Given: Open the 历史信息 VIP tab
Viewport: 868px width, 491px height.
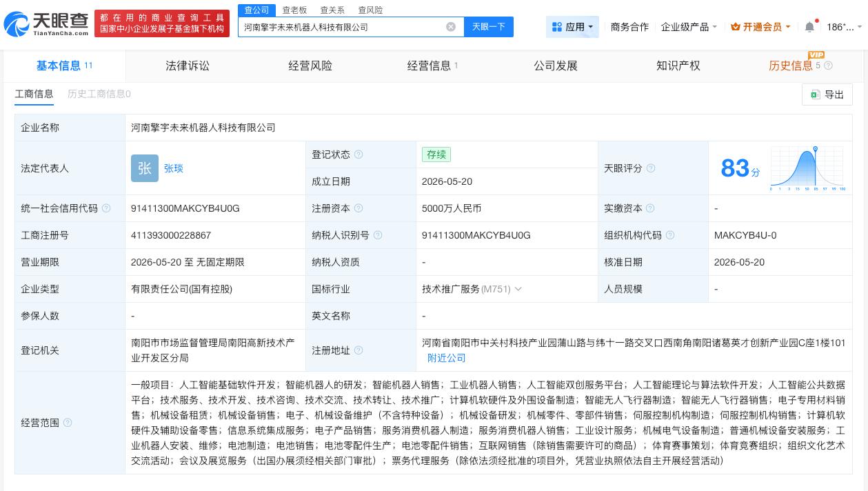Looking at the screenshot, I should [791, 66].
